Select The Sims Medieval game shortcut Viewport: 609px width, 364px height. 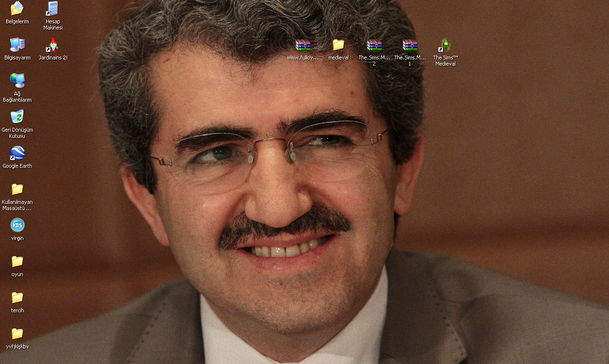pyautogui.click(x=445, y=45)
